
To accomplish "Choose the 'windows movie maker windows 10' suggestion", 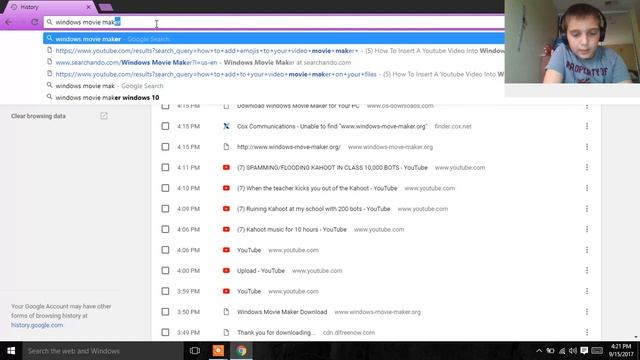I will coord(274,98).
